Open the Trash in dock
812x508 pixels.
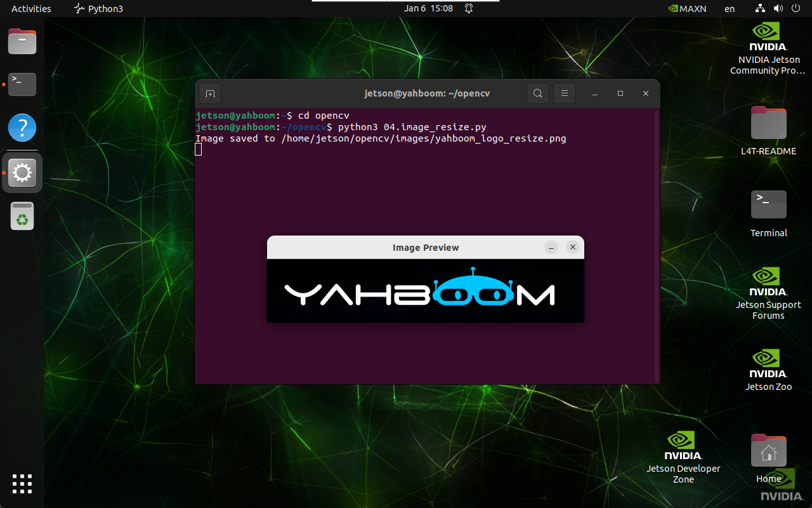click(x=22, y=217)
